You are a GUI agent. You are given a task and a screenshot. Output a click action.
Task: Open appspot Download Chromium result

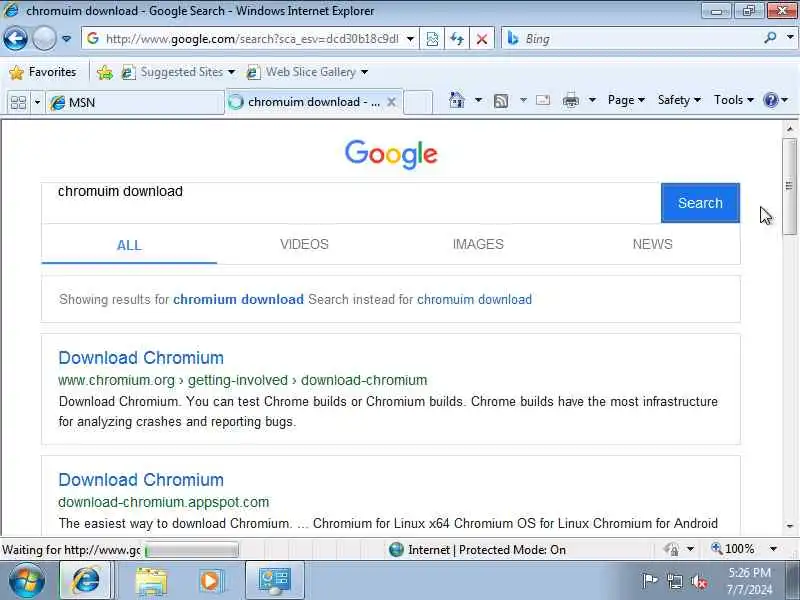click(141, 480)
